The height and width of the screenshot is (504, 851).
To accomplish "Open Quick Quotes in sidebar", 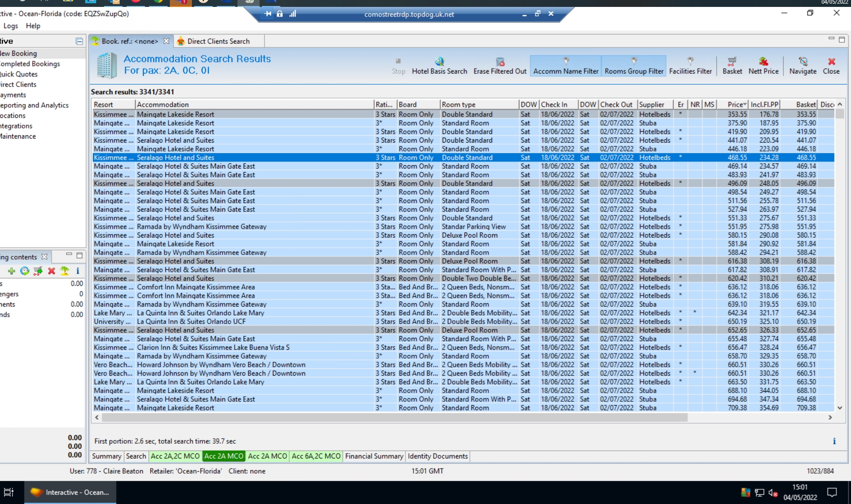I will coord(19,74).
